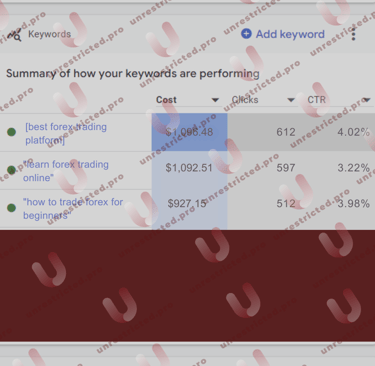
Task: Select the Keywords card title
Action: [x=49, y=34]
